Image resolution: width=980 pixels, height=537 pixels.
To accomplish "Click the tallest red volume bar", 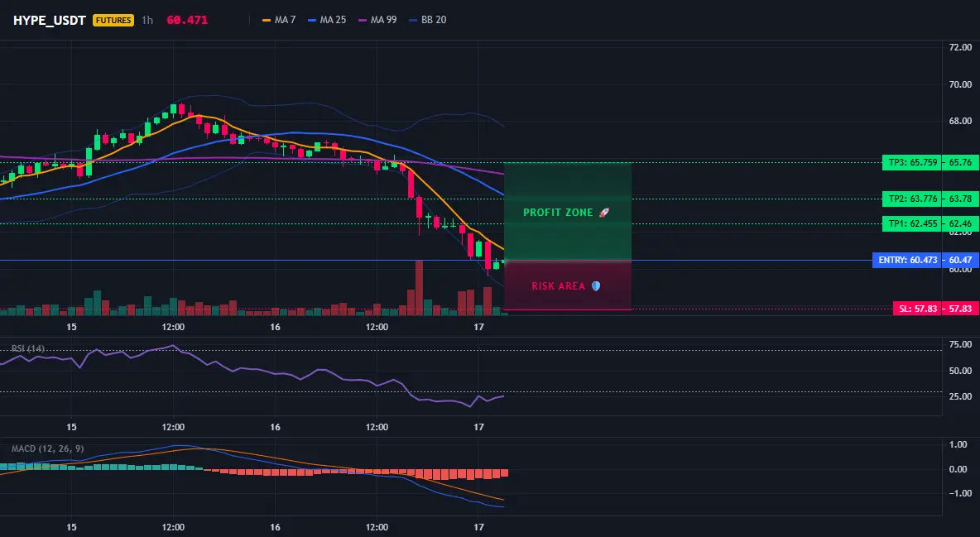I will point(419,288).
